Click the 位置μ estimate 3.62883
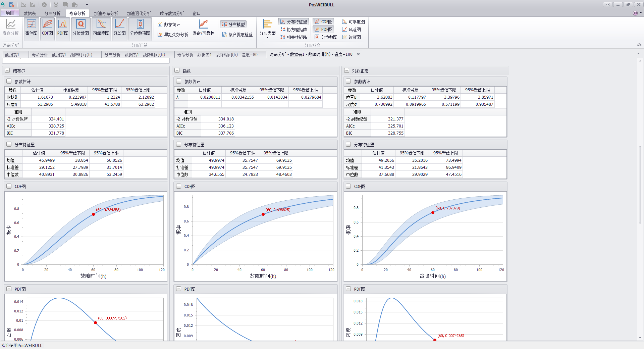The width and height of the screenshot is (644, 349). 384,97
